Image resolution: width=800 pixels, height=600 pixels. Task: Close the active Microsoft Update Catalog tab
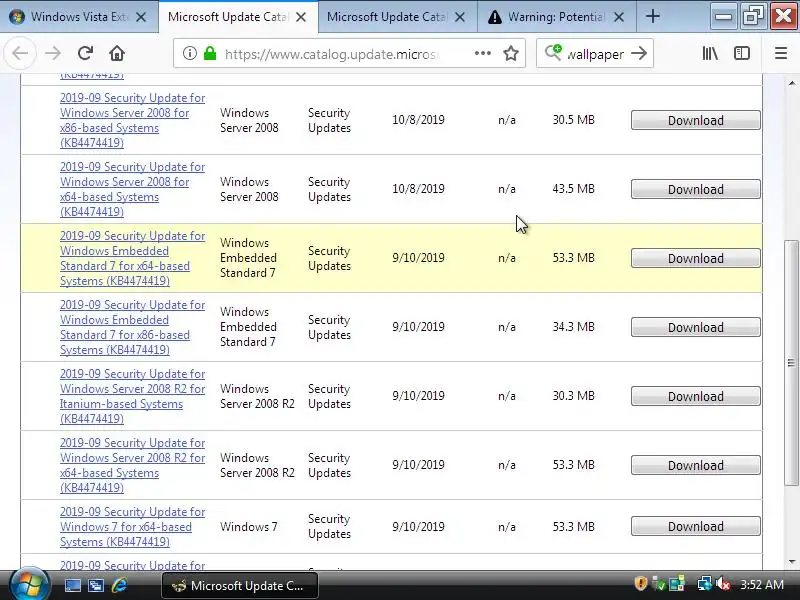point(301,17)
